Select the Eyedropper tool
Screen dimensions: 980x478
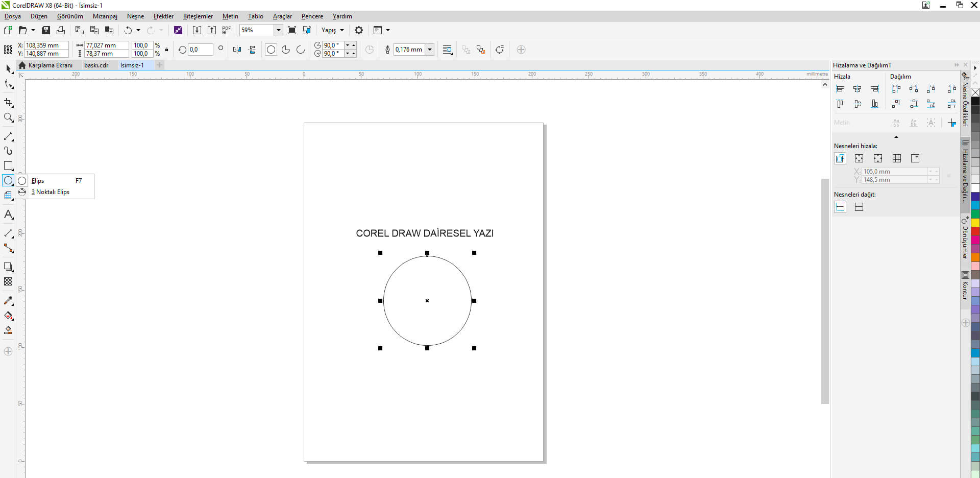(8, 301)
